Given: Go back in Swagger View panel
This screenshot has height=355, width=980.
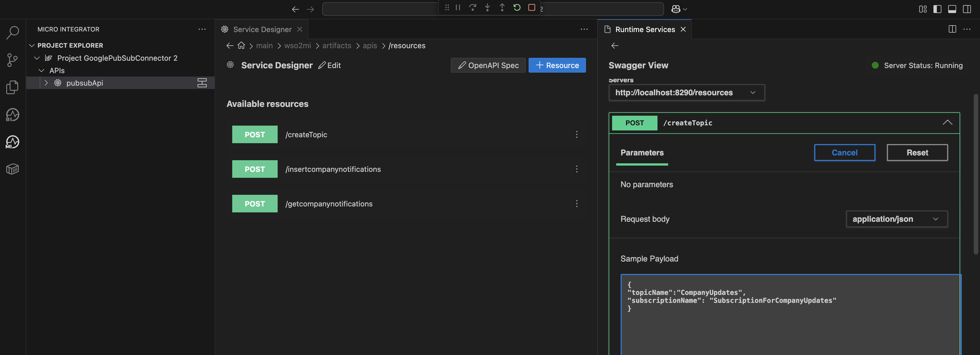Looking at the screenshot, I should coord(615,46).
